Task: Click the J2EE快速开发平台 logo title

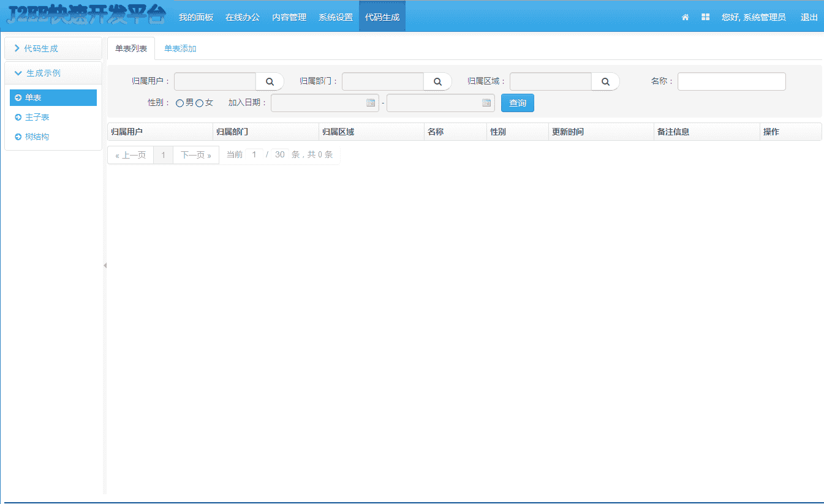Action: point(86,16)
